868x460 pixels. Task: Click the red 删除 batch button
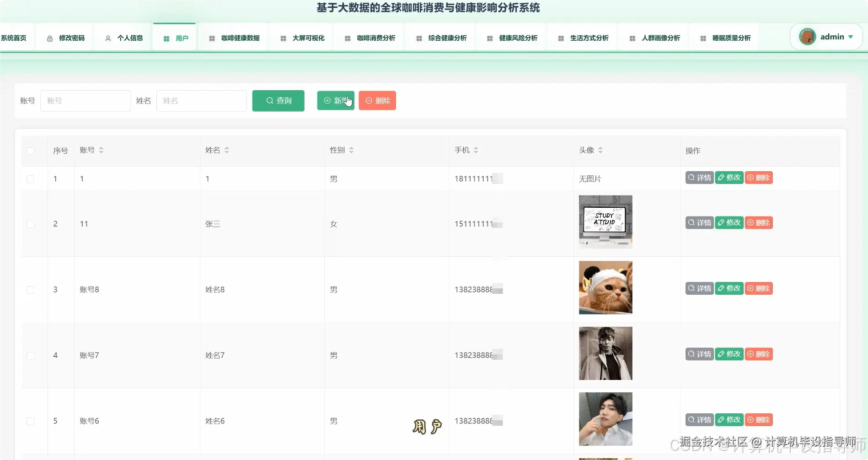click(377, 100)
